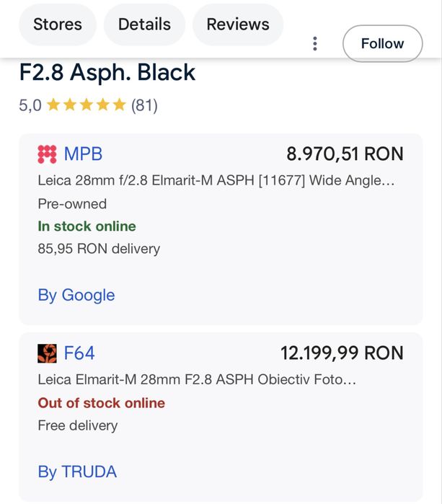Open the (81) reviews count
Viewport: 442px width, 504px height.
pos(144,105)
